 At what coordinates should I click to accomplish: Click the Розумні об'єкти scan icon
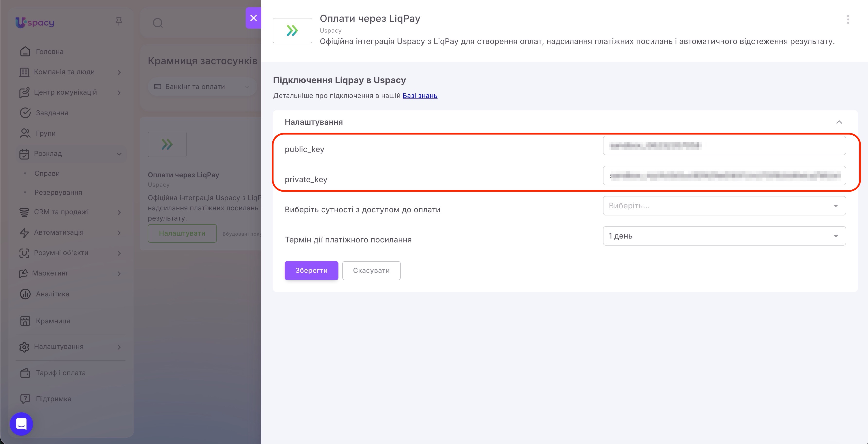pyautogui.click(x=24, y=253)
